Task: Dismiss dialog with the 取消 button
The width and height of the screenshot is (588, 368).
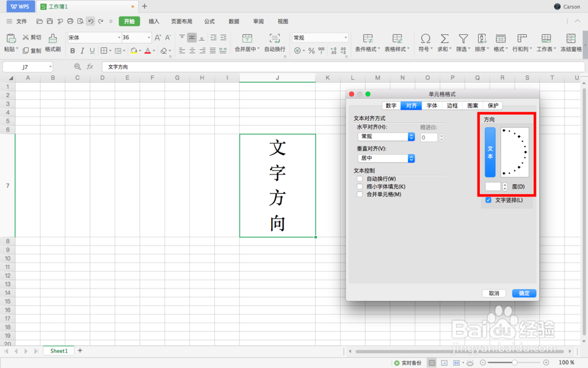Action: click(493, 293)
